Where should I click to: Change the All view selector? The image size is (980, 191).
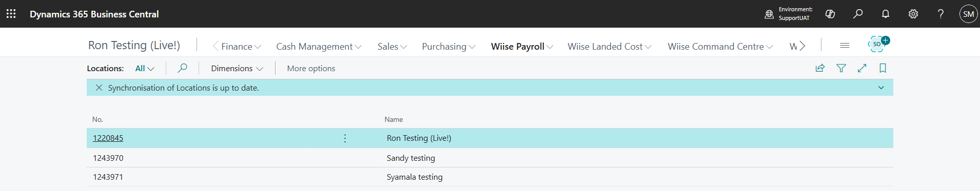tap(145, 68)
